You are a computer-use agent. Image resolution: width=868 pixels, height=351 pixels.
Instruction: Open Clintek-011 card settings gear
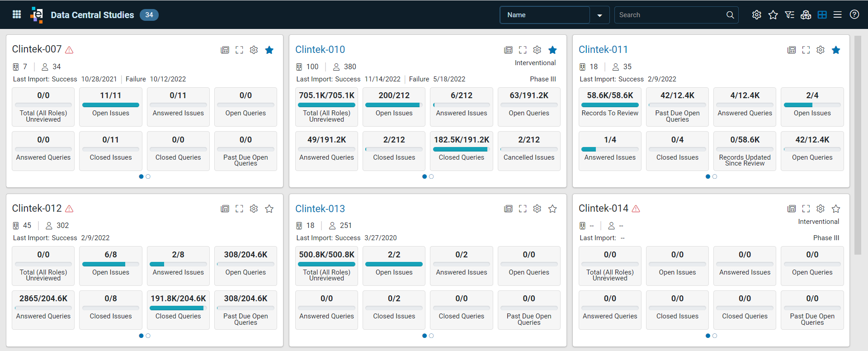click(821, 50)
